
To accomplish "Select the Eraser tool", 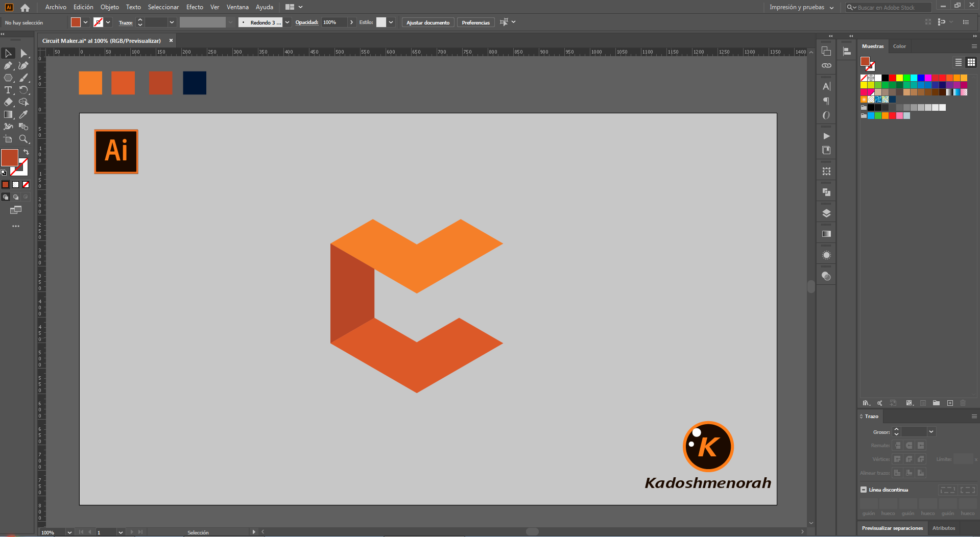I will click(8, 102).
